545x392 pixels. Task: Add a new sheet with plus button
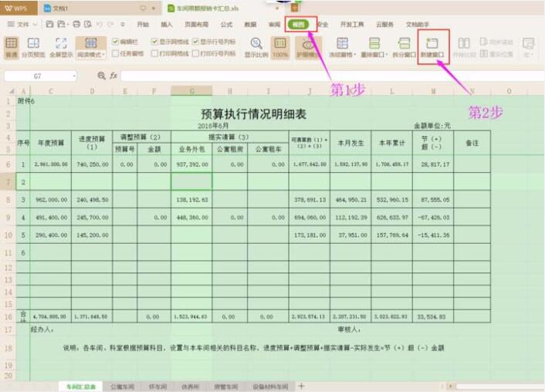tap(301, 386)
